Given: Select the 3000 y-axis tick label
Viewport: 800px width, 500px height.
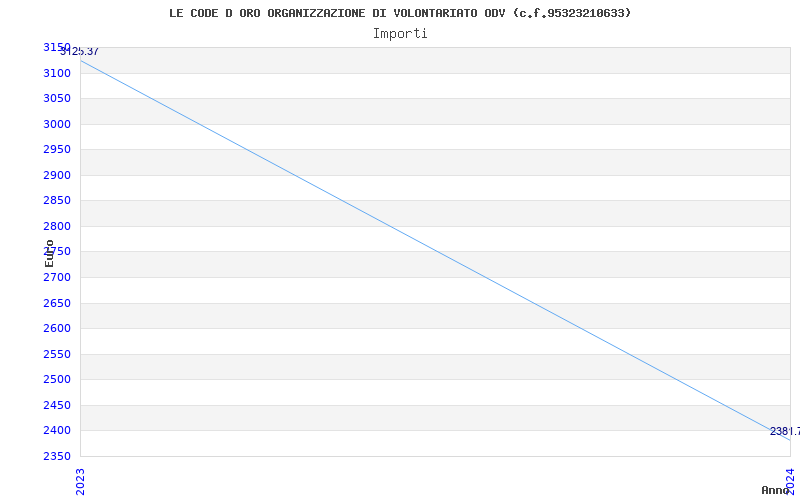Looking at the screenshot, I should tap(57, 124).
